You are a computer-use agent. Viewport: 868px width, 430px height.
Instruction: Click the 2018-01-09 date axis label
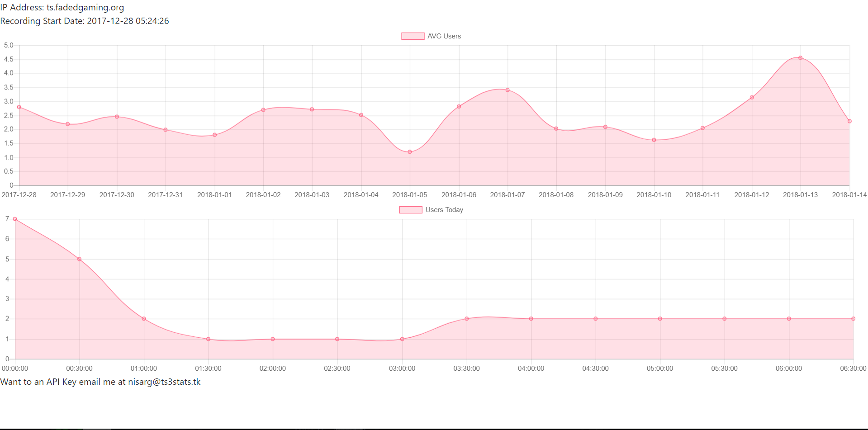[605, 195]
